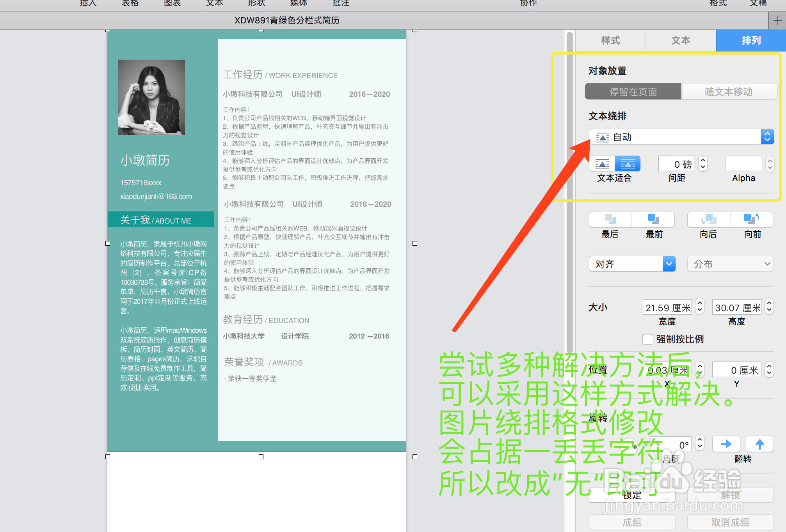The image size is (786, 532).
Task: Select the send-to-back 最后 icon
Action: tap(610, 220)
